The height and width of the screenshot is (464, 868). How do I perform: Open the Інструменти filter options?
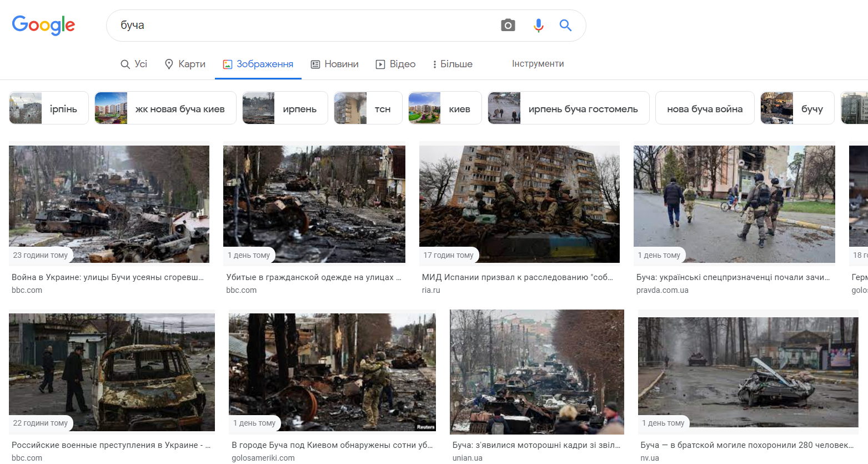(x=538, y=64)
